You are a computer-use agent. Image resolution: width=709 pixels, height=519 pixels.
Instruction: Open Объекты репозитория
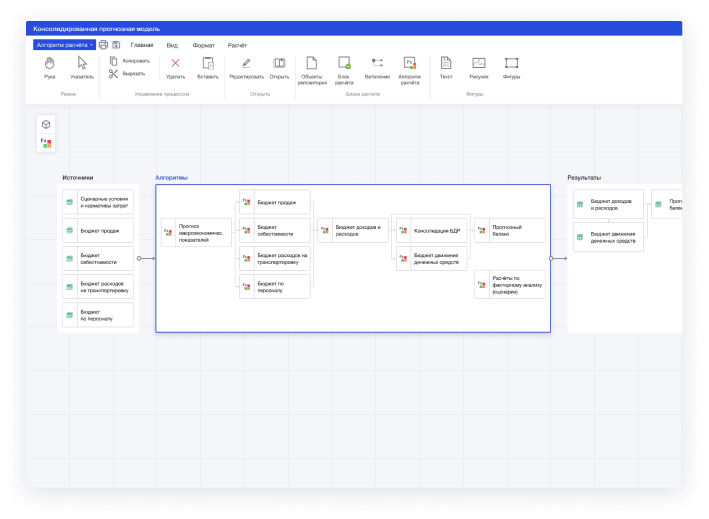click(x=312, y=71)
